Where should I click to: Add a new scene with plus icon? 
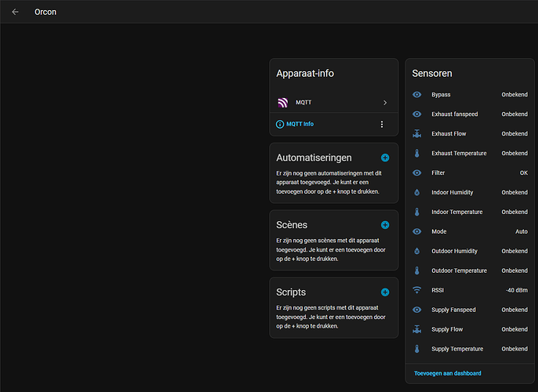(385, 225)
